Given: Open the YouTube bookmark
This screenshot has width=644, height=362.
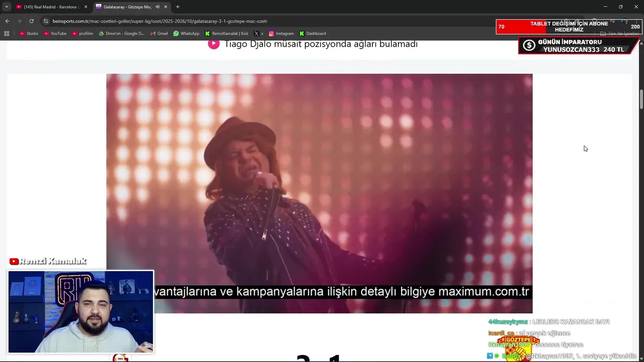Looking at the screenshot, I should pyautogui.click(x=55, y=33).
